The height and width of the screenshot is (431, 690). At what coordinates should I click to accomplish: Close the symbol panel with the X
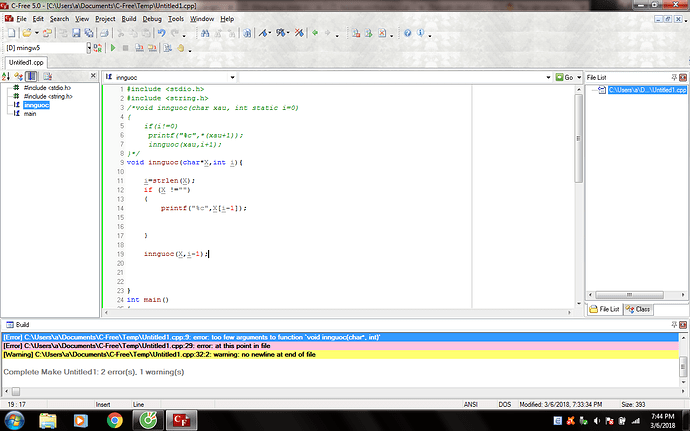click(x=91, y=76)
